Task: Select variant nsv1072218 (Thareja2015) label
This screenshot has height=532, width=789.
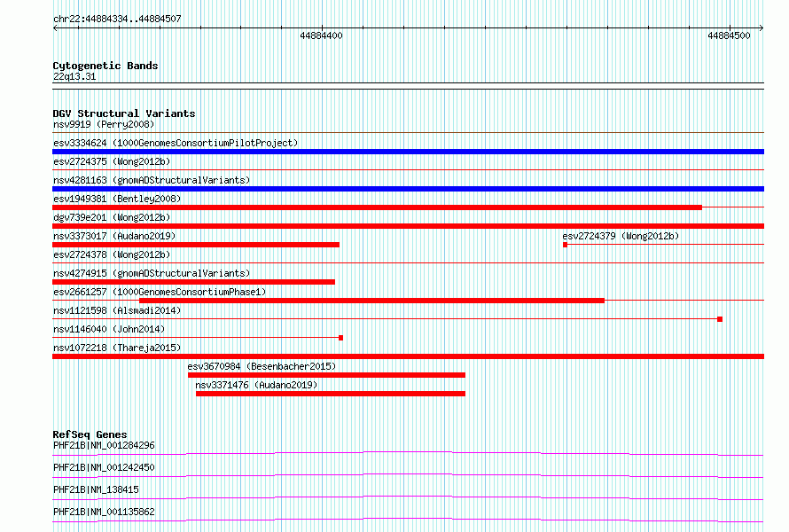Action: pos(117,348)
